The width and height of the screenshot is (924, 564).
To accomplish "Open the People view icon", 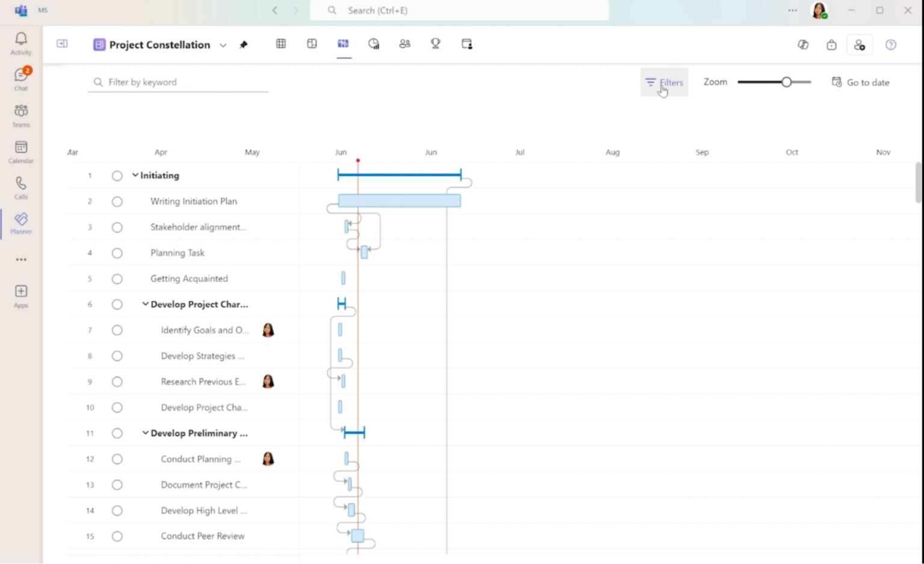I will [404, 43].
